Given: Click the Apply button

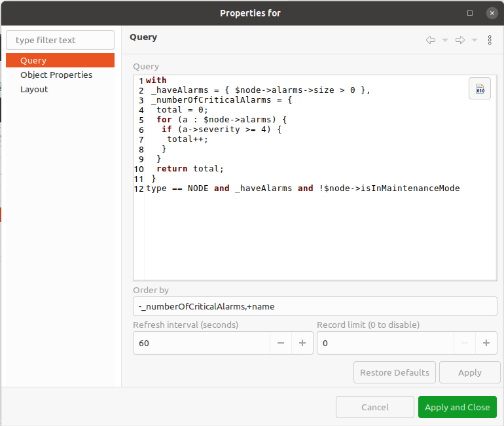Looking at the screenshot, I should [x=469, y=373].
